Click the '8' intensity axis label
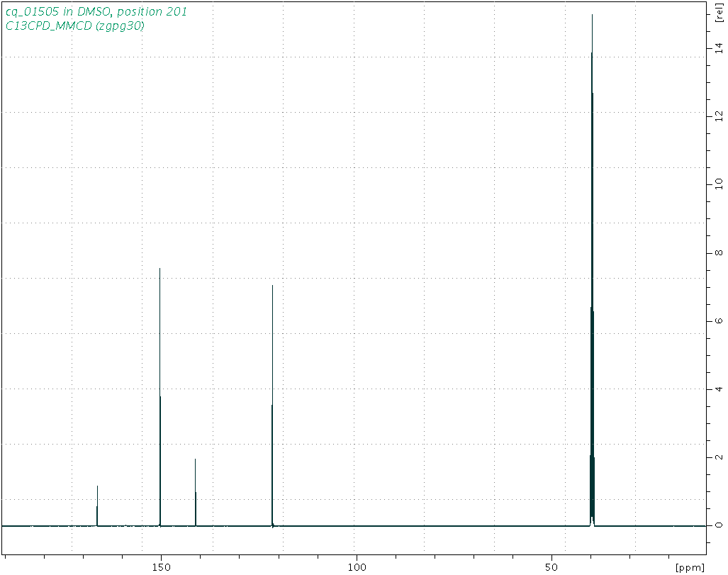The height and width of the screenshot is (575, 728). [x=719, y=252]
